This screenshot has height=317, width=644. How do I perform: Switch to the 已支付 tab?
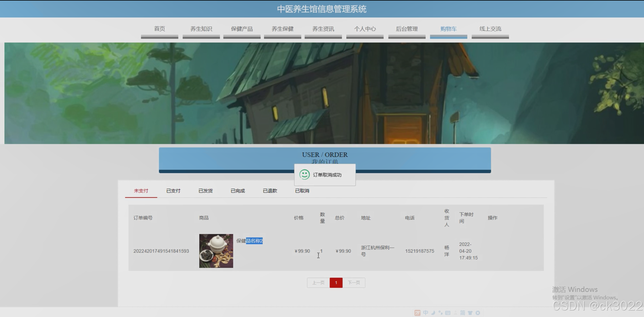(x=173, y=191)
